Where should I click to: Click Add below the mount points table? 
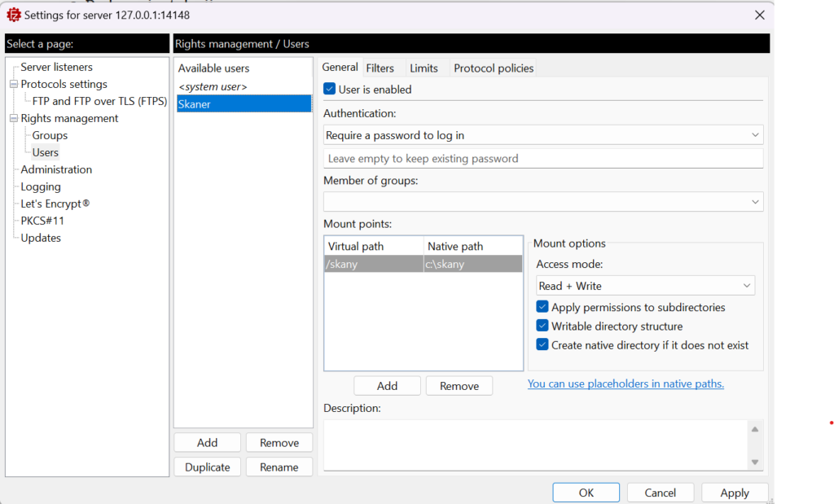[387, 386]
